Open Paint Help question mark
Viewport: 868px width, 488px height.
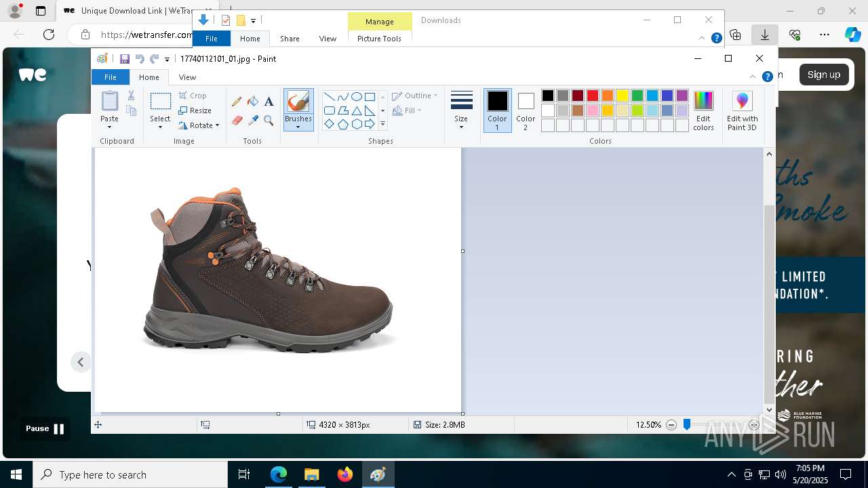click(768, 77)
